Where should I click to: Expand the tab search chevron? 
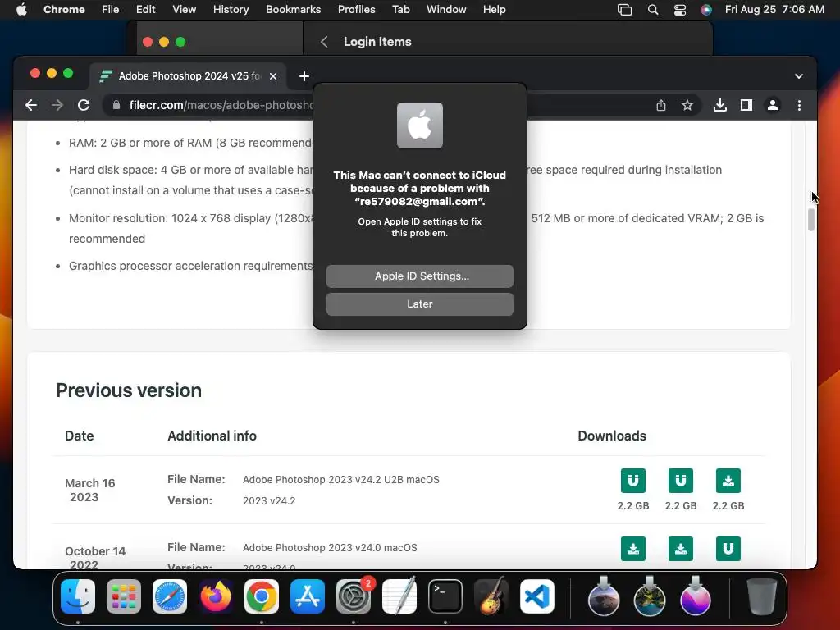[x=799, y=76]
